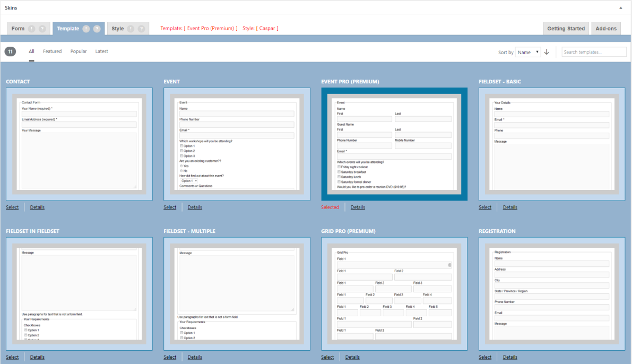Open the help question icon on the Template tab
Screen dimensions: 632x364
pos(97,29)
